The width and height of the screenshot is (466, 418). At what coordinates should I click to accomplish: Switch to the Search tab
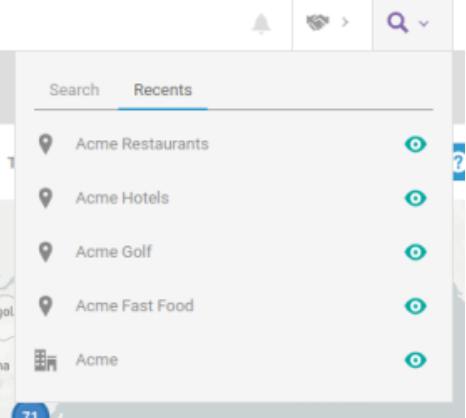point(74,90)
